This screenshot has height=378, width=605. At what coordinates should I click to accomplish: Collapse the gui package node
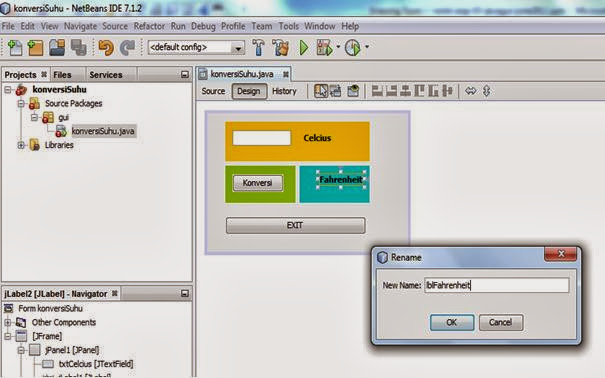[x=35, y=117]
